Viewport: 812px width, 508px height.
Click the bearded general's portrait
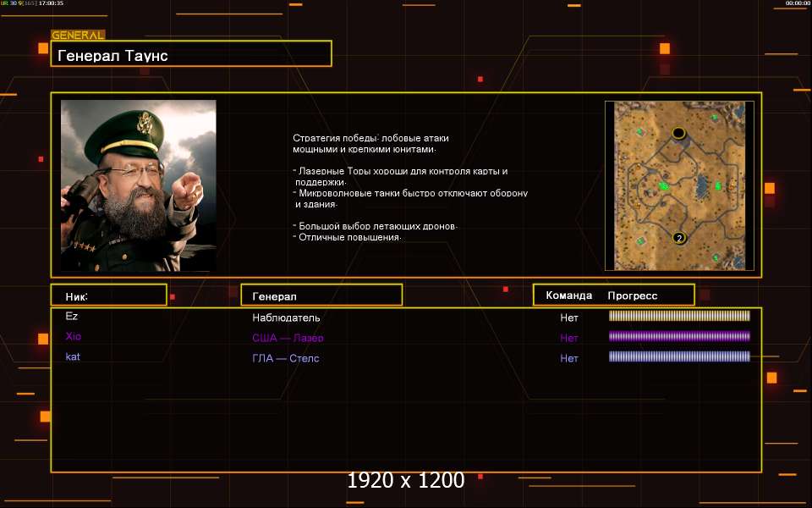(138, 185)
